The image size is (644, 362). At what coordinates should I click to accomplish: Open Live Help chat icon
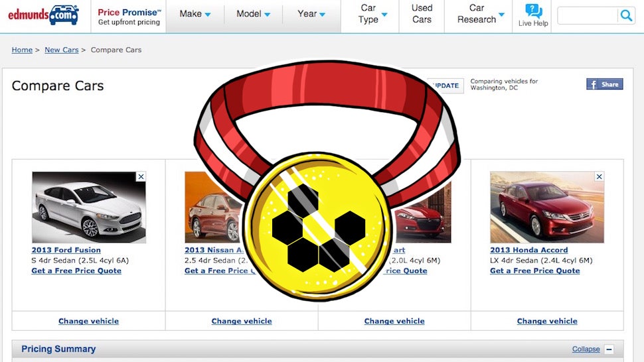(x=533, y=15)
